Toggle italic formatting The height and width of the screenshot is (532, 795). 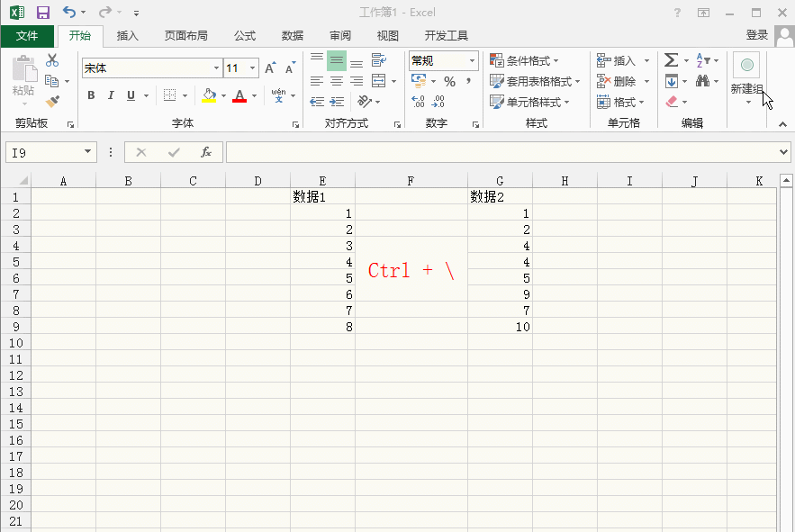click(x=111, y=95)
